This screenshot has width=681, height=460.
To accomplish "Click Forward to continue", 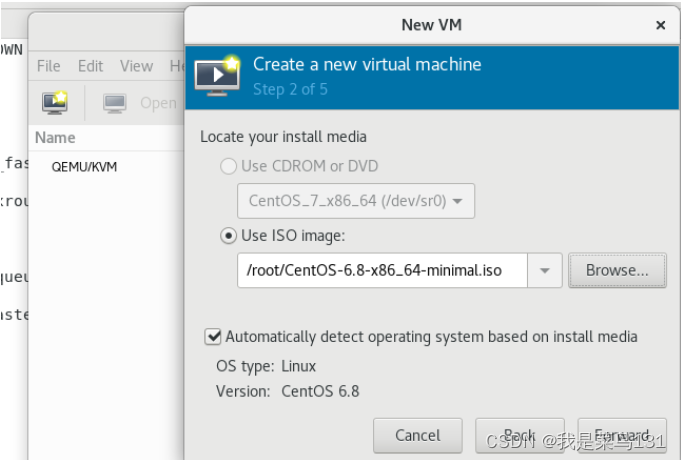I will [622, 435].
